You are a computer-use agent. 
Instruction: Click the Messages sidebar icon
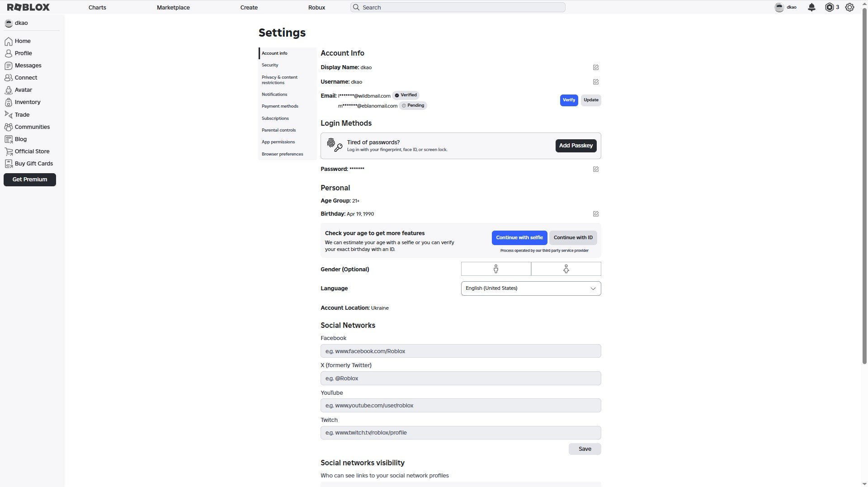(x=9, y=66)
